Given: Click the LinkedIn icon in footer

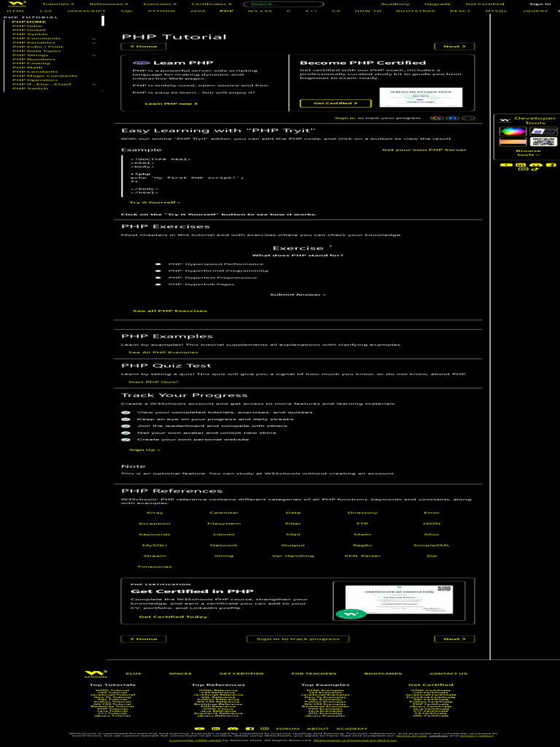Looking at the screenshot, I should coord(216,729).
